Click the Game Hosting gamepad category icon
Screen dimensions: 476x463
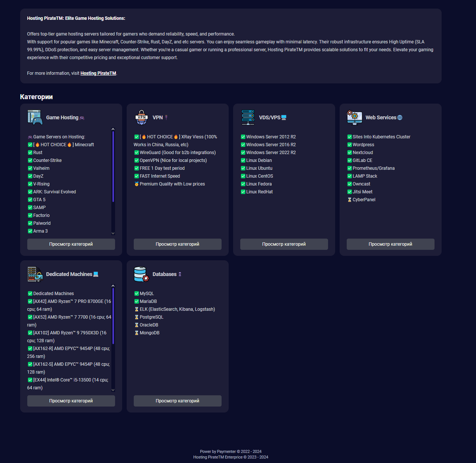click(35, 117)
